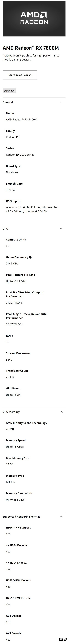
Task: Toggle the Supported Rendering Format header
Action: pyautogui.click(x=34, y=516)
